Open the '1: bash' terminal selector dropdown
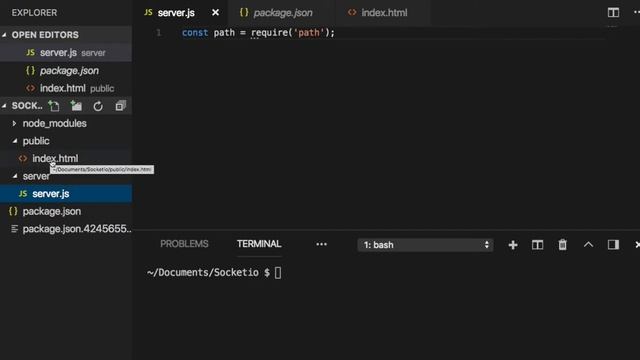 coord(425,245)
